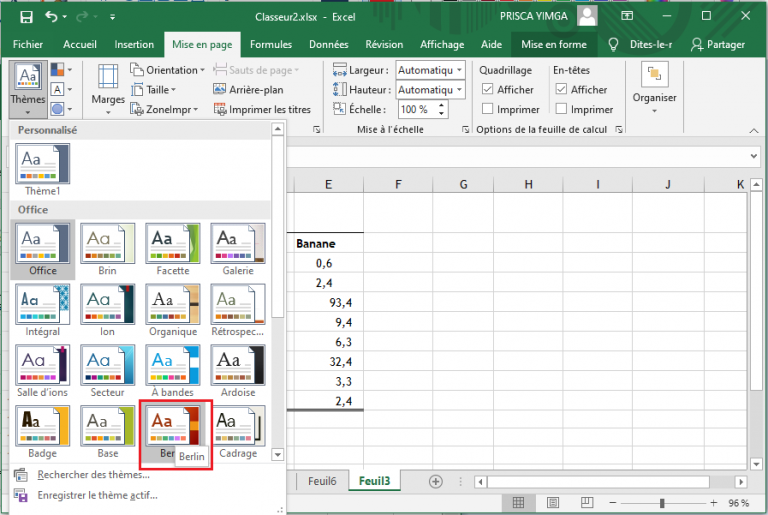Screen dimensions: 768x515
Task: Switch to the Insertion tab
Action: (x=134, y=45)
